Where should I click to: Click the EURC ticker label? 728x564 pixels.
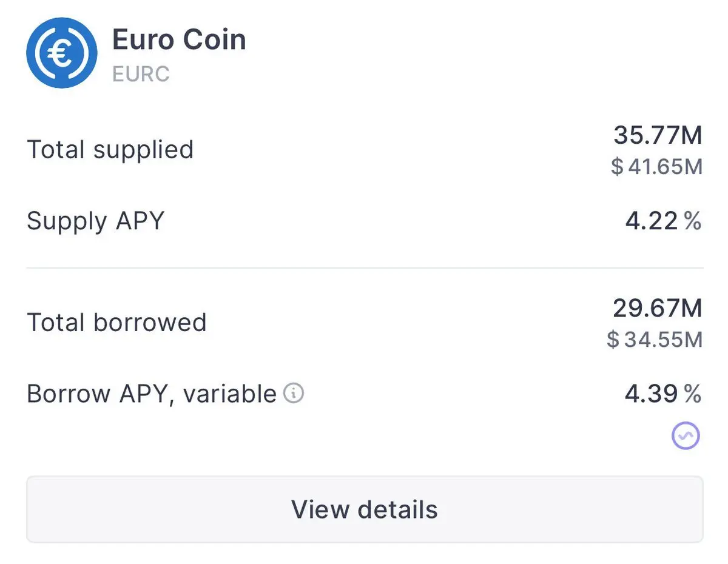141,74
